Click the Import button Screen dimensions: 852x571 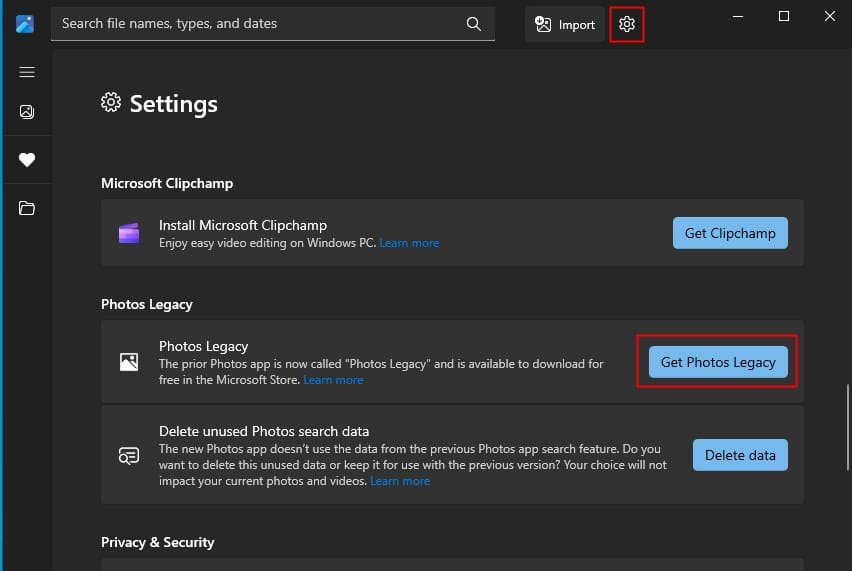(565, 24)
